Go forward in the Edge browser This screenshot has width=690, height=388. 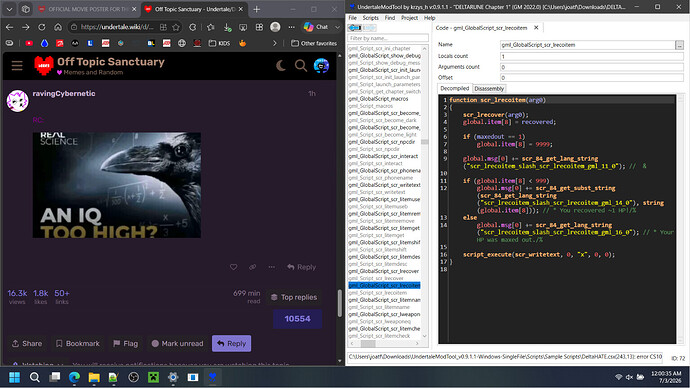26,27
